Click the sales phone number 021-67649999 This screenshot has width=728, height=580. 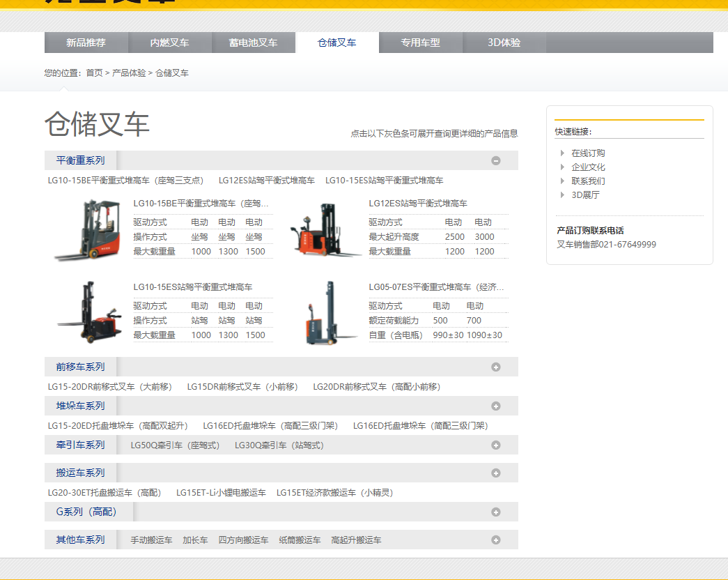tap(627, 245)
